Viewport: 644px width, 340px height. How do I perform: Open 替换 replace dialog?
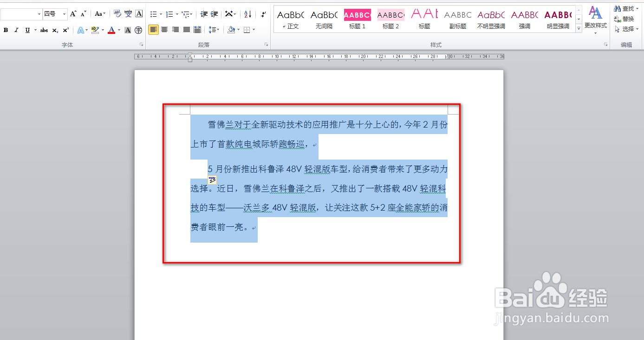click(x=624, y=19)
